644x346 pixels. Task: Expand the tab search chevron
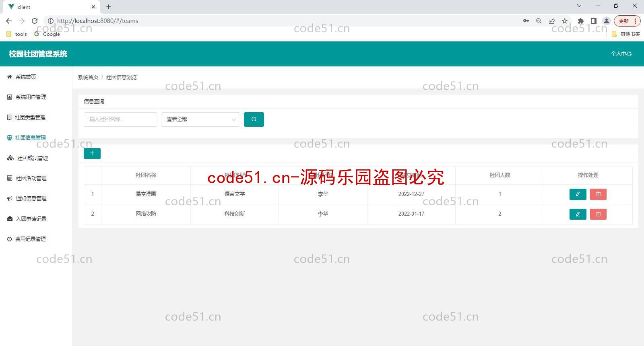tap(579, 6)
